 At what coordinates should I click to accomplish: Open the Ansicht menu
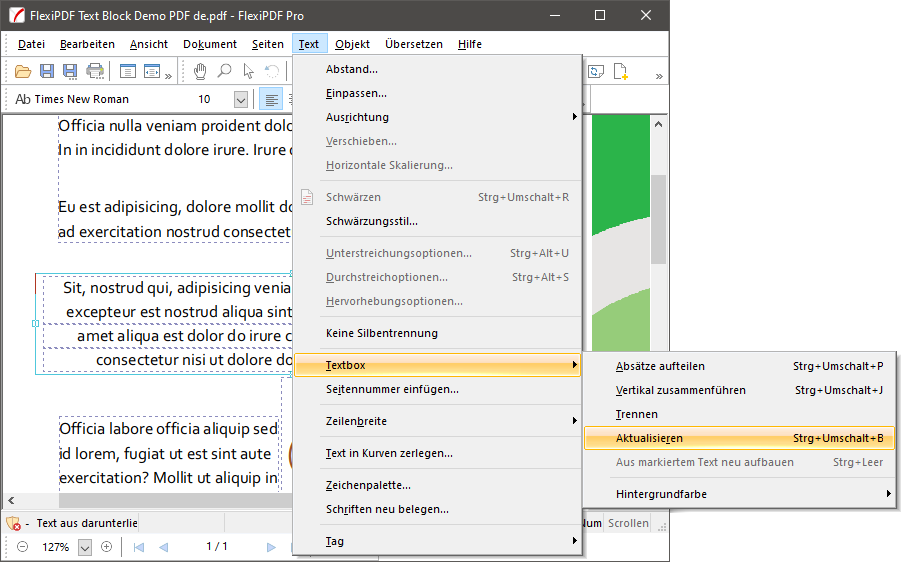149,44
